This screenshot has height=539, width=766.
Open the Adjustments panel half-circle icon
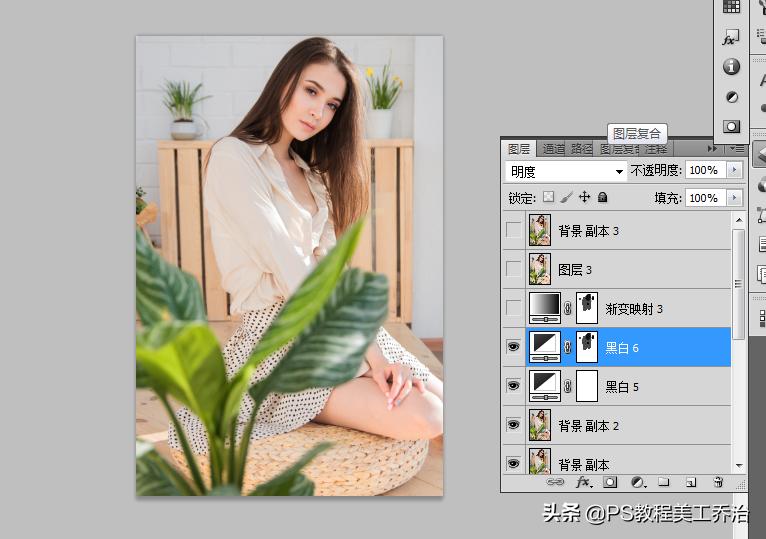pos(731,97)
